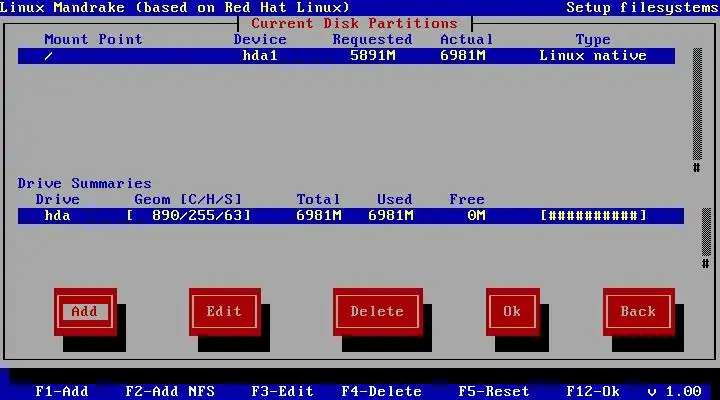Viewport: 720px width, 400px height.
Task: Click the Free column header
Action: [x=467, y=199]
